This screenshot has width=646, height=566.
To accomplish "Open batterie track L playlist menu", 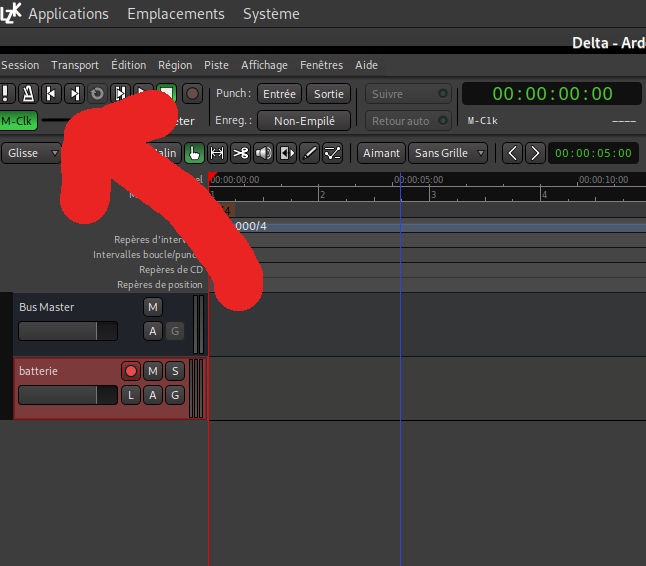I will click(131, 395).
